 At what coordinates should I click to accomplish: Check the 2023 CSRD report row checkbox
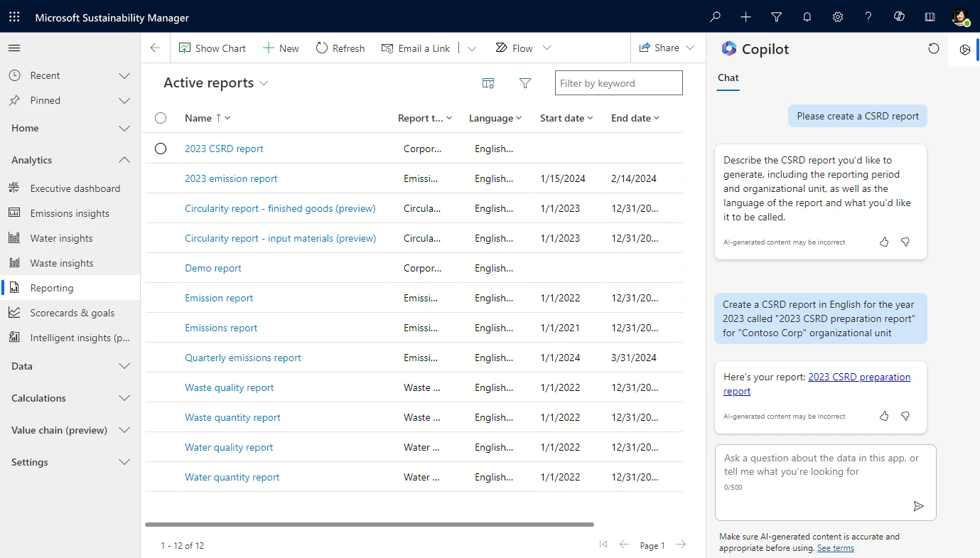click(161, 149)
